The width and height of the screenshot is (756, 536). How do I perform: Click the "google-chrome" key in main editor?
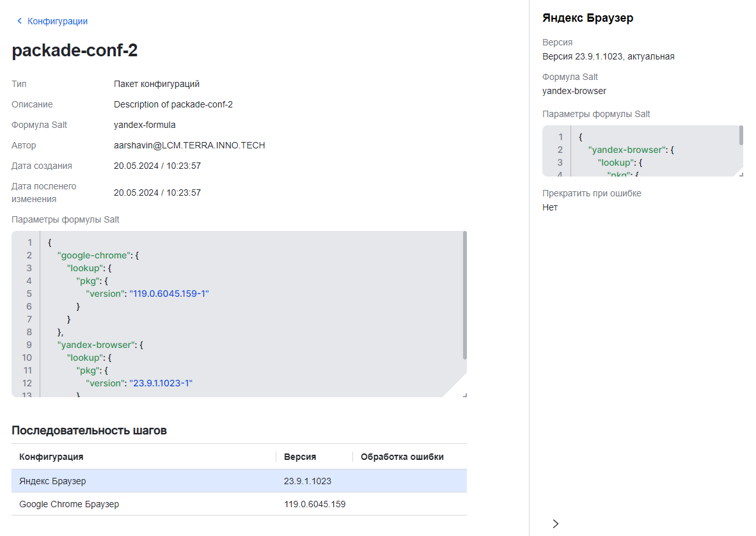pyautogui.click(x=93, y=255)
